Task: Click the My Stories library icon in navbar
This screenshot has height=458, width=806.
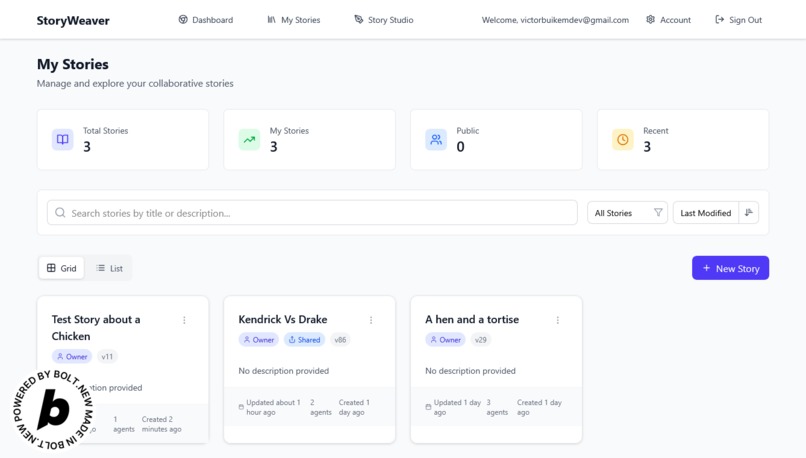Action: pos(271,20)
